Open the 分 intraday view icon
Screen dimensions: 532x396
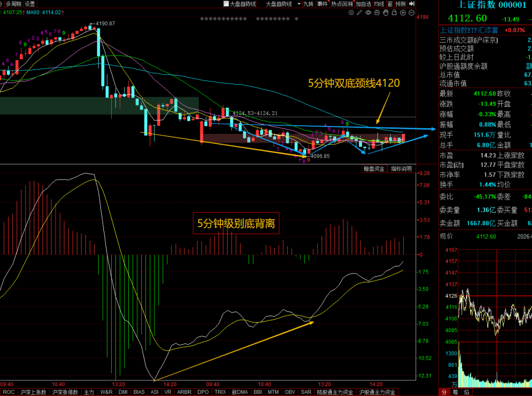point(444,392)
